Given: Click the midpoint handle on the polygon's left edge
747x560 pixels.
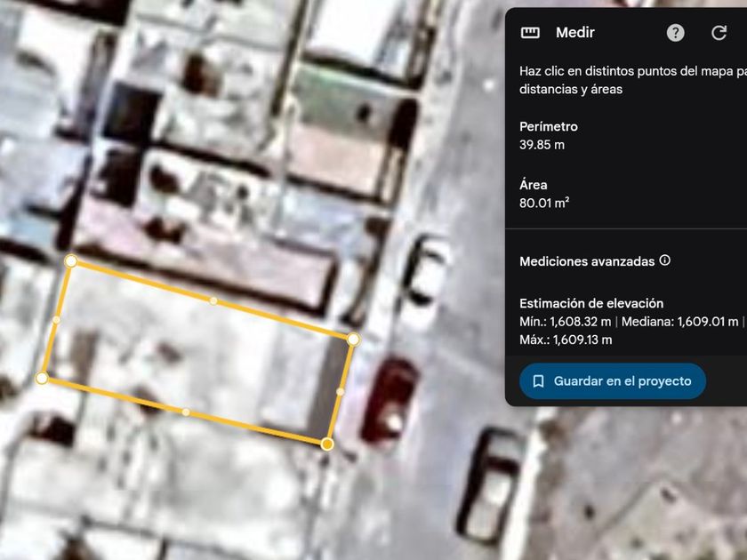Looking at the screenshot, I should [56, 319].
